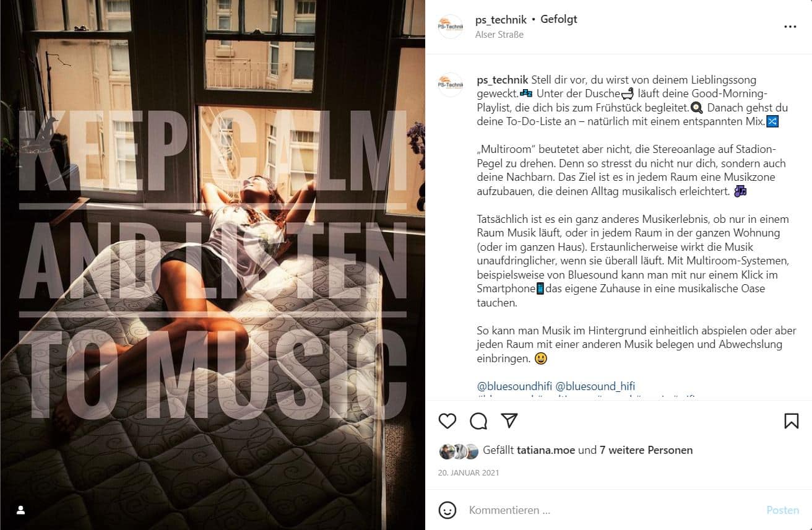
Task: Show tagged people icon on photo
Action: (20, 510)
